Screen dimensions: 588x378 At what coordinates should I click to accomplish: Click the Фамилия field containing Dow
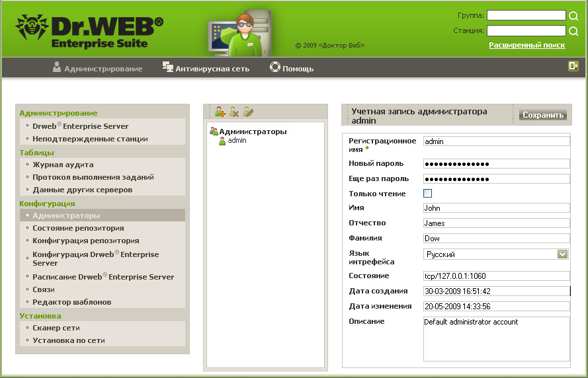(497, 239)
